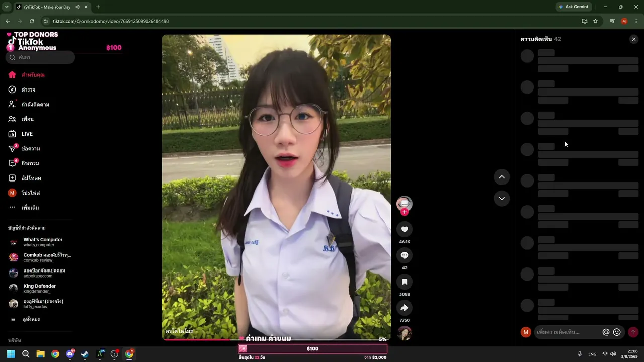Open the Windows Start menu
The width and height of the screenshot is (644, 362).
pos(11,354)
